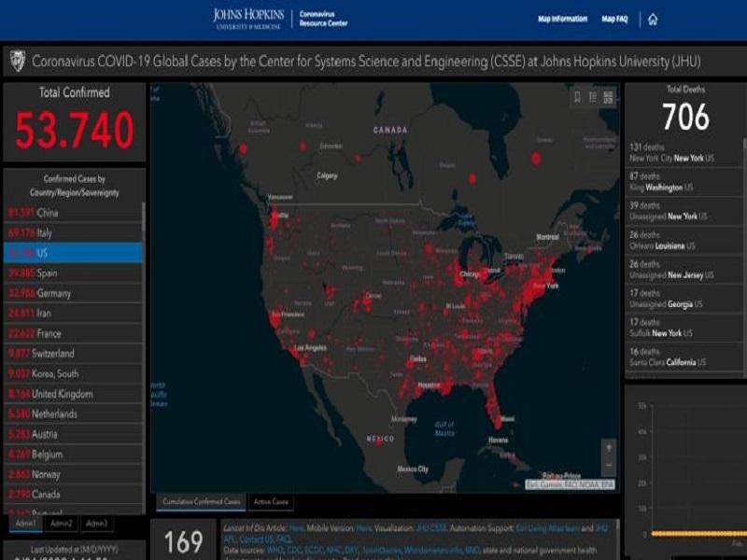Screen dimensions: 747x560
Task: Open the Map Information menu item
Action: click(562, 19)
